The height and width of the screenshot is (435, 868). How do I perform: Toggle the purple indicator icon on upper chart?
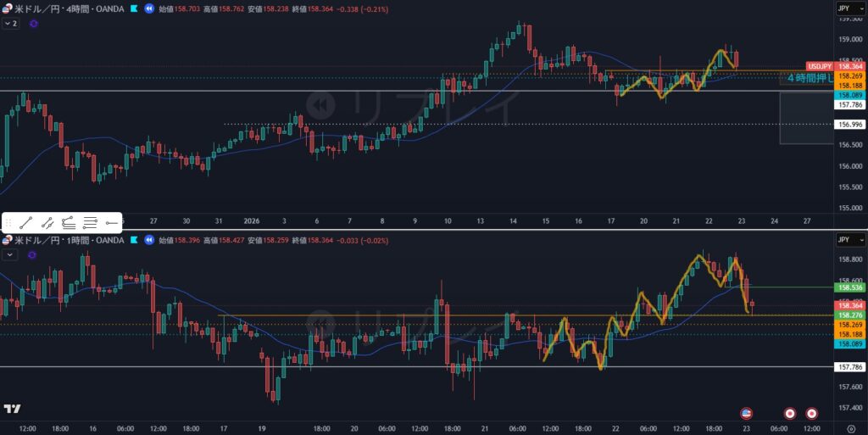(33, 24)
